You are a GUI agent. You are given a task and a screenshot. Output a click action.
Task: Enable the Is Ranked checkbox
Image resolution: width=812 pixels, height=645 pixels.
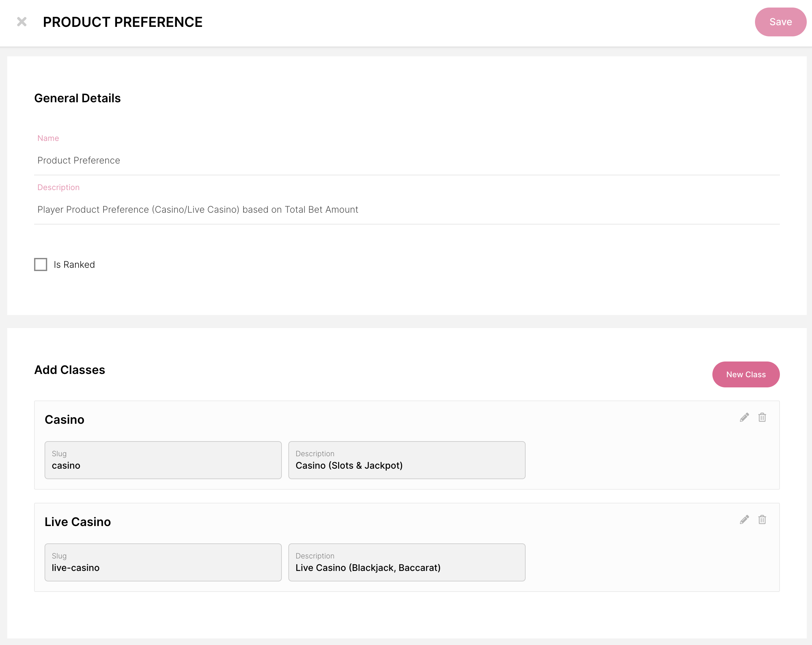tap(41, 264)
